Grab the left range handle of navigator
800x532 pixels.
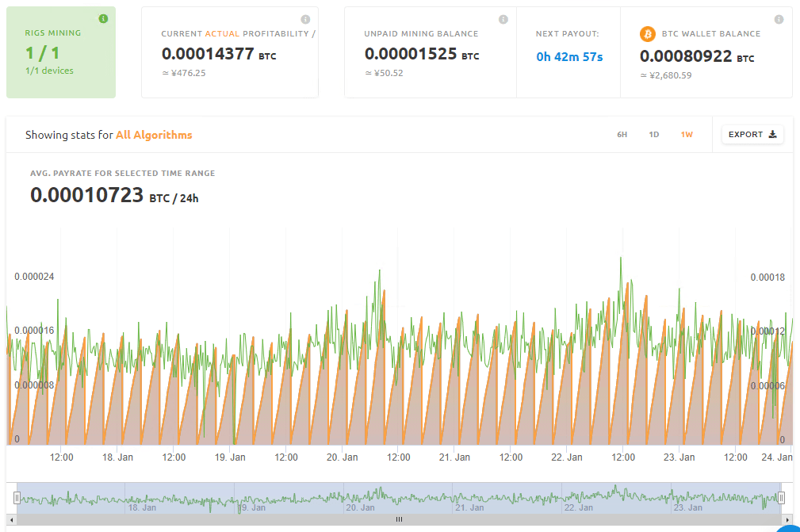[16, 497]
